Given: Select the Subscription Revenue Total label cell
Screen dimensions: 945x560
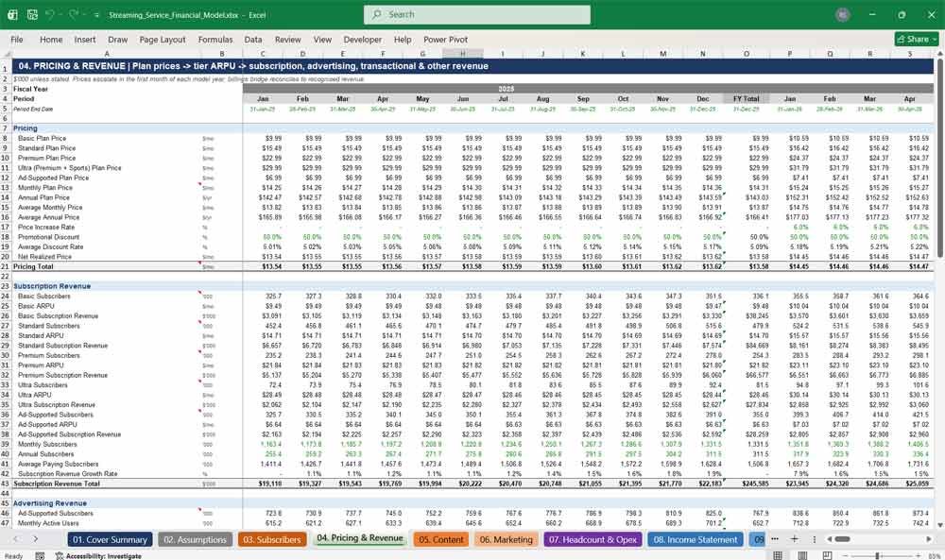Looking at the screenshot, I should pyautogui.click(x=106, y=484).
